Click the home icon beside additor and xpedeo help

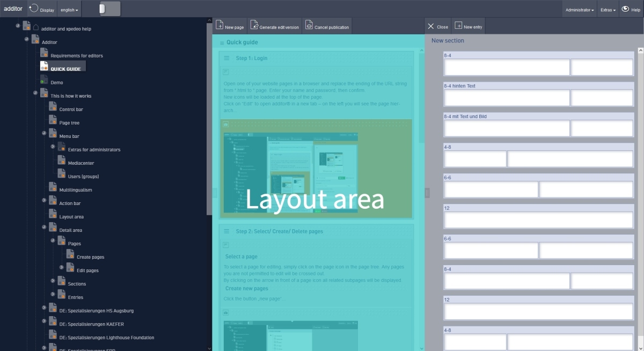36,27
